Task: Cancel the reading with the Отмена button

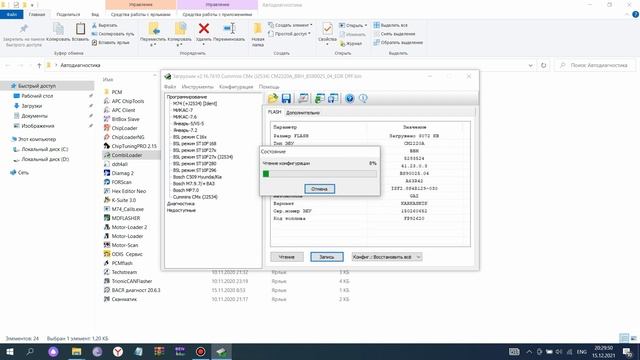Action: 320,189
